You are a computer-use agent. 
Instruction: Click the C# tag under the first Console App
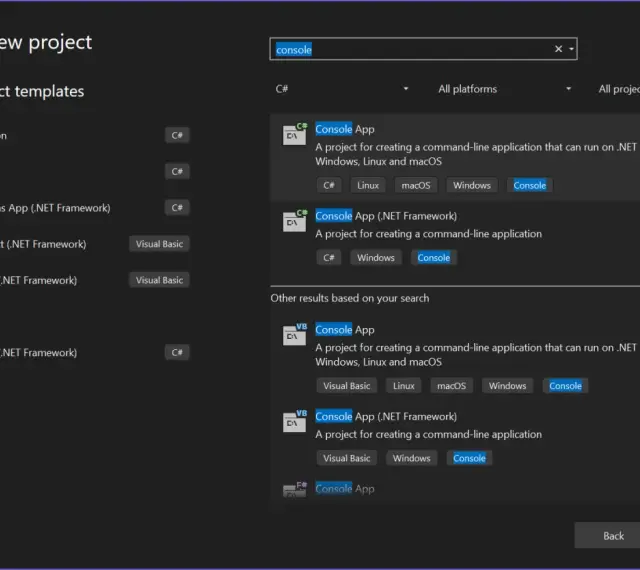[329, 185]
